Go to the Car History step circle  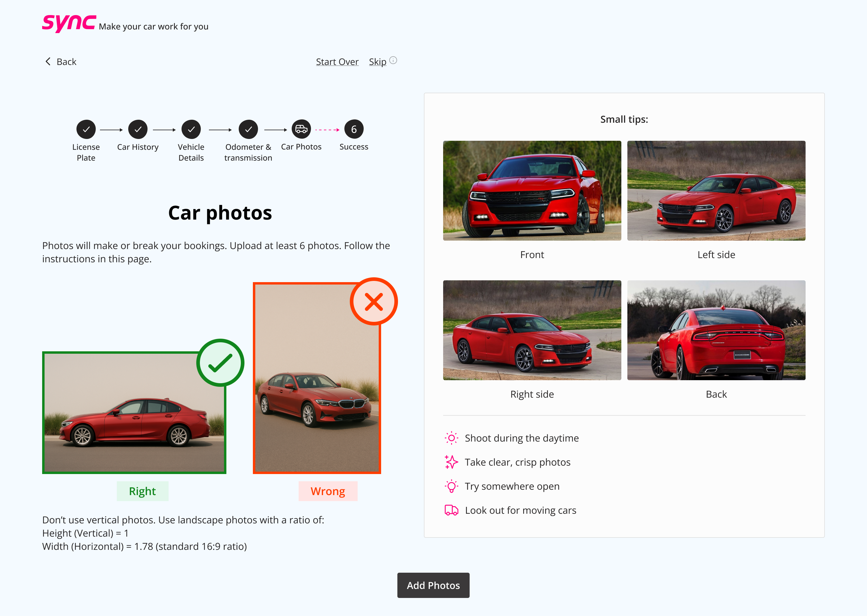(x=138, y=129)
